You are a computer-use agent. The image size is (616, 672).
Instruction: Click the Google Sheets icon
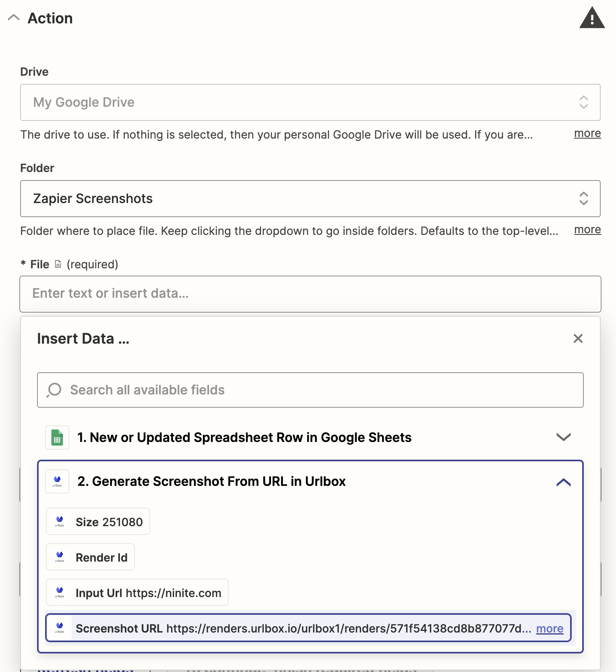(57, 438)
